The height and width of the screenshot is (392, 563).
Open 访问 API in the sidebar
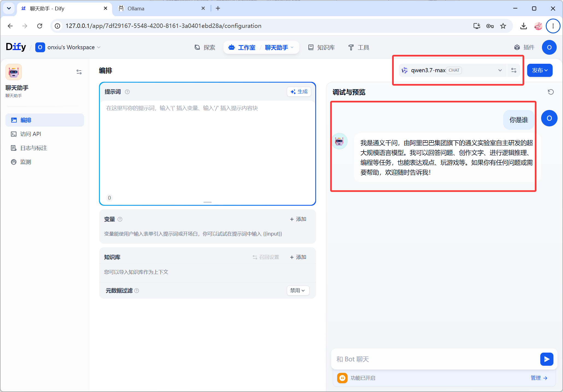pyautogui.click(x=45, y=134)
